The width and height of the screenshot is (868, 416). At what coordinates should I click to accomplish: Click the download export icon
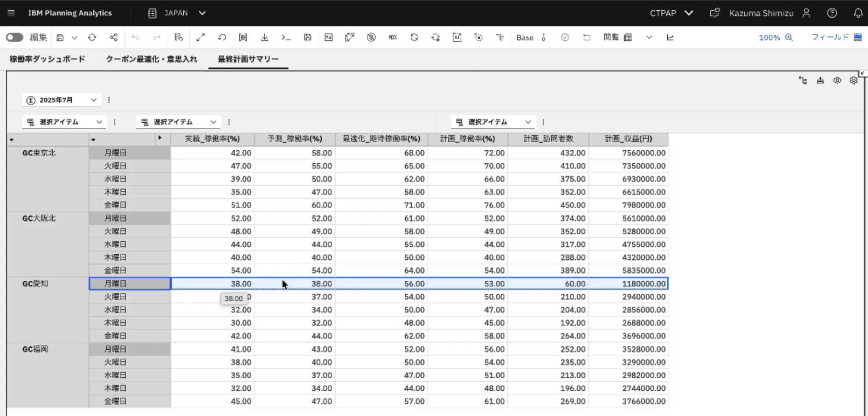265,37
